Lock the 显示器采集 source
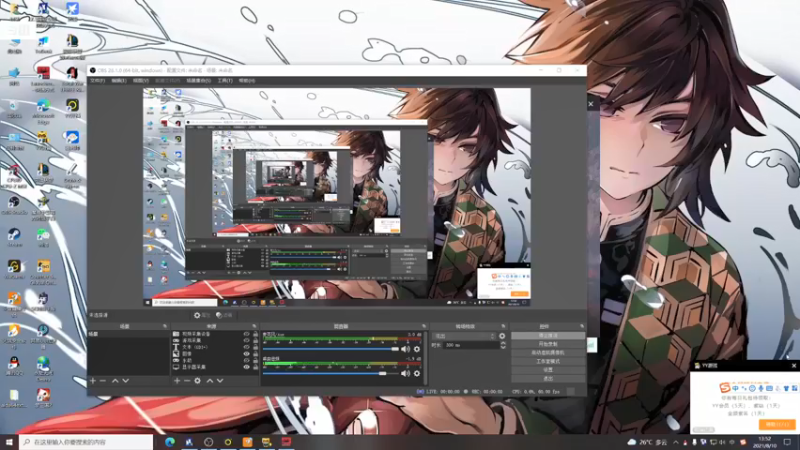 click(255, 367)
